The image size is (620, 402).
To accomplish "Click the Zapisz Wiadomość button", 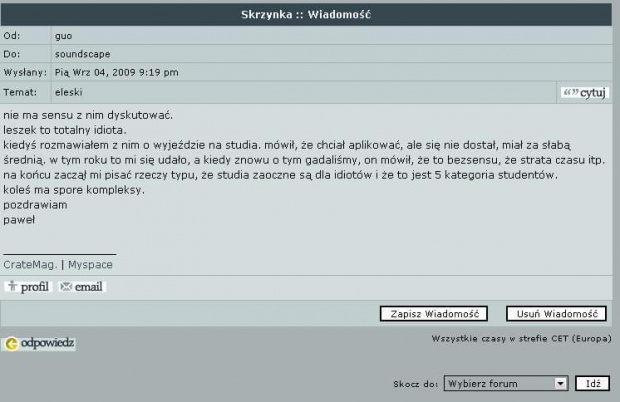I will (433, 314).
